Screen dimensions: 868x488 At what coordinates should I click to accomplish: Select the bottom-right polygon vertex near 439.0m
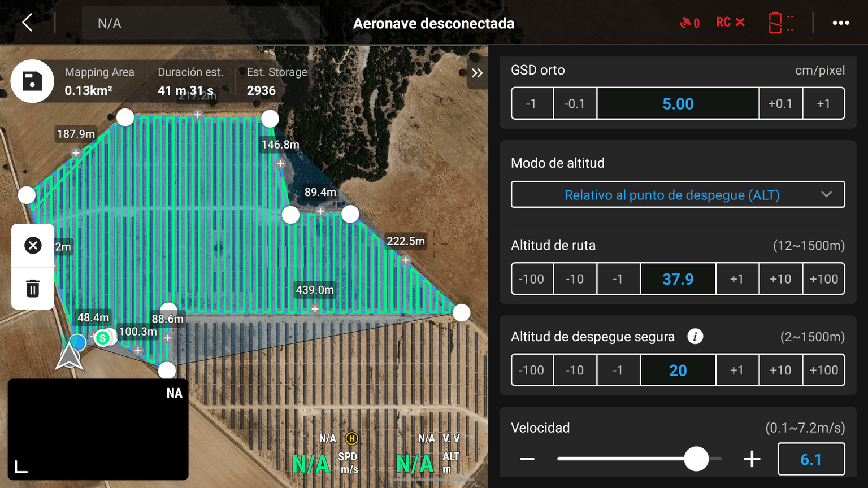pyautogui.click(x=462, y=312)
